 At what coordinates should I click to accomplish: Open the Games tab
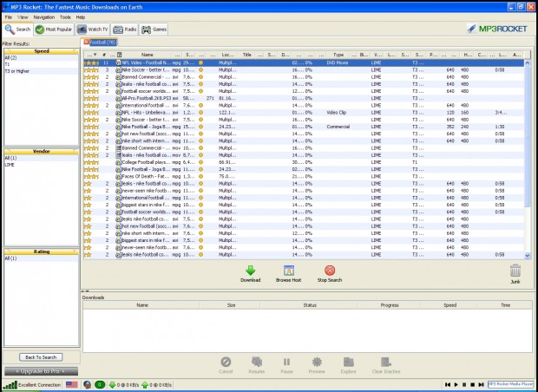(154, 29)
